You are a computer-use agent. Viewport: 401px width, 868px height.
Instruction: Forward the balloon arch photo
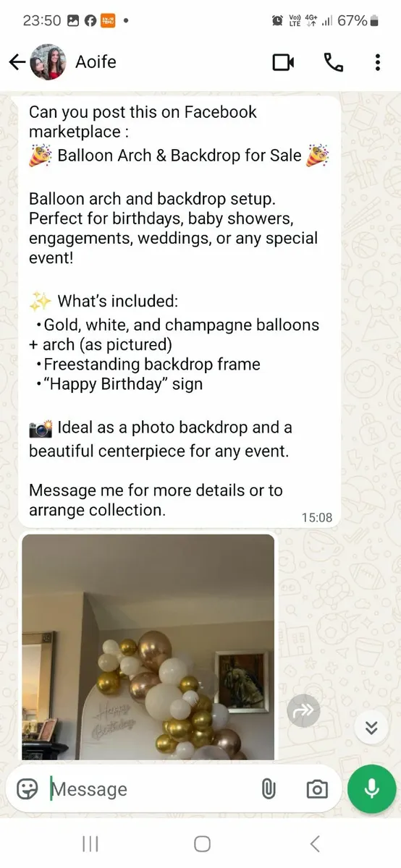click(x=303, y=712)
